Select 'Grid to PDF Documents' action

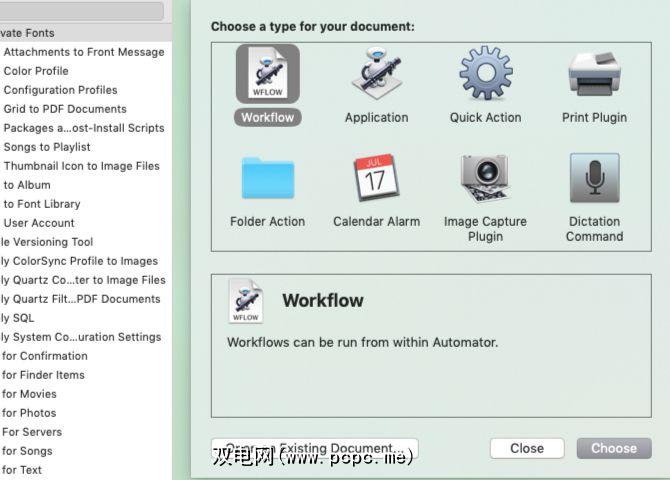pos(85,109)
